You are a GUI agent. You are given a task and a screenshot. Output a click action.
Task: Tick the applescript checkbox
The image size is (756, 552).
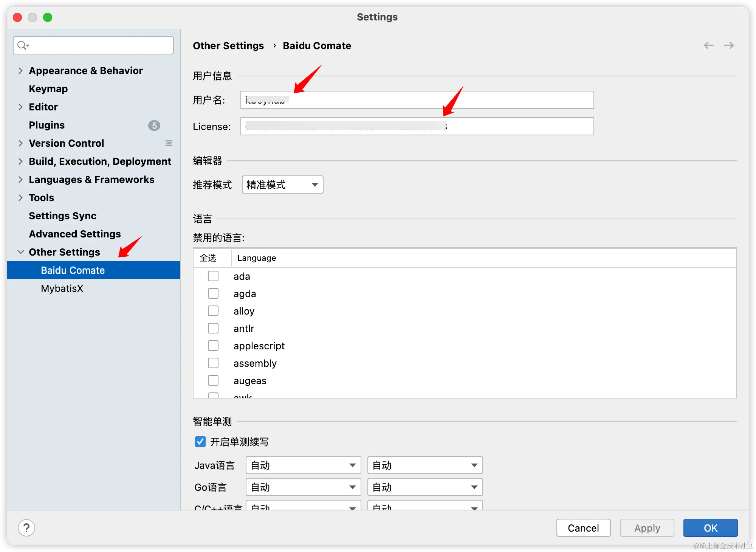[213, 346]
